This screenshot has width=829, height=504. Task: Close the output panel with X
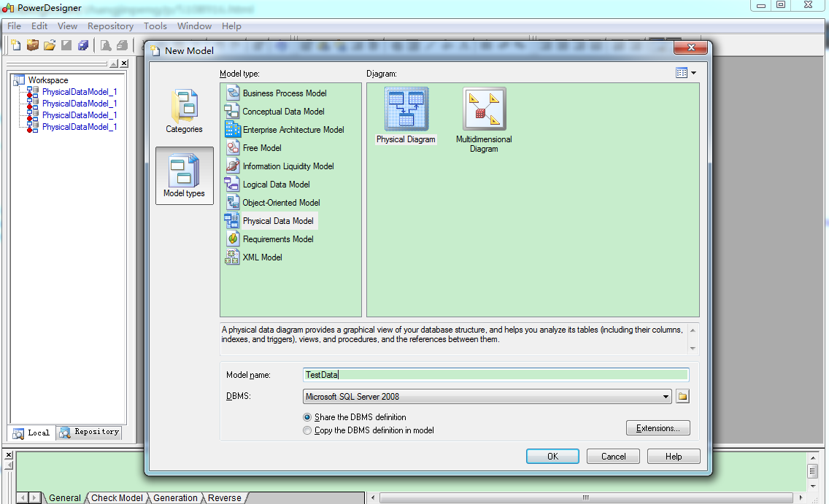point(9,454)
